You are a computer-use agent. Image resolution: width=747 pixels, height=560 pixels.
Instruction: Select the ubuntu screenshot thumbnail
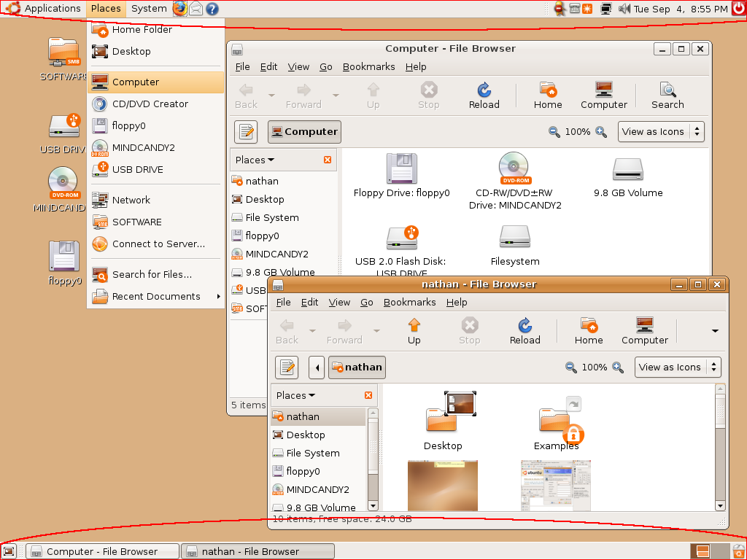556,486
